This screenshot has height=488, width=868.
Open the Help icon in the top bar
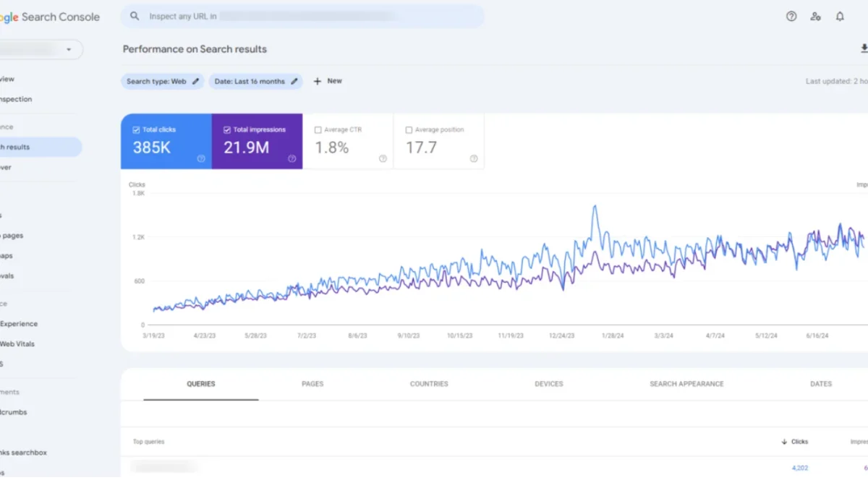click(791, 16)
